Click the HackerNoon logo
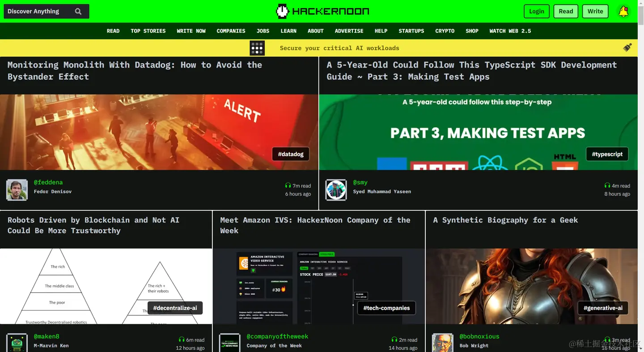 point(322,11)
